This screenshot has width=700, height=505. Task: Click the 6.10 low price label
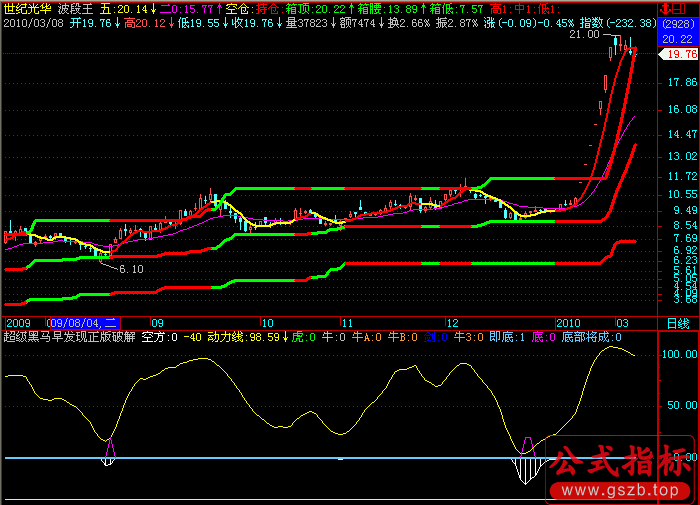point(131,269)
